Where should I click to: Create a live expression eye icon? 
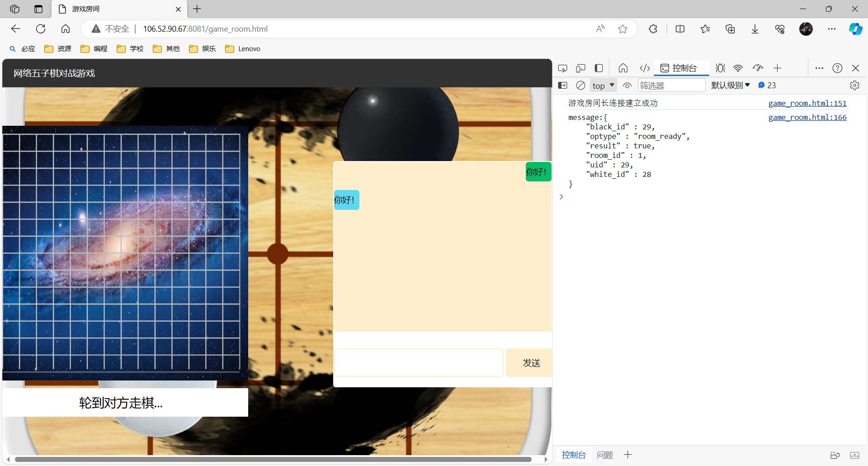(x=627, y=86)
